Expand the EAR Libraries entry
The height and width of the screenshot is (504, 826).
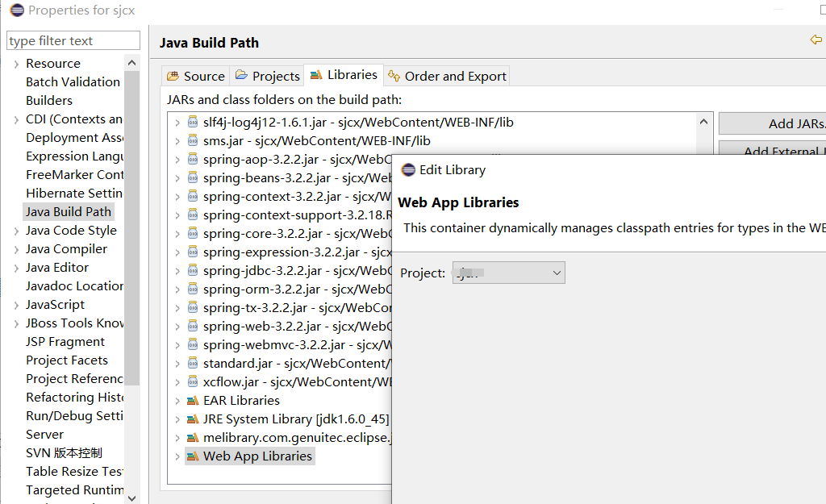point(177,402)
